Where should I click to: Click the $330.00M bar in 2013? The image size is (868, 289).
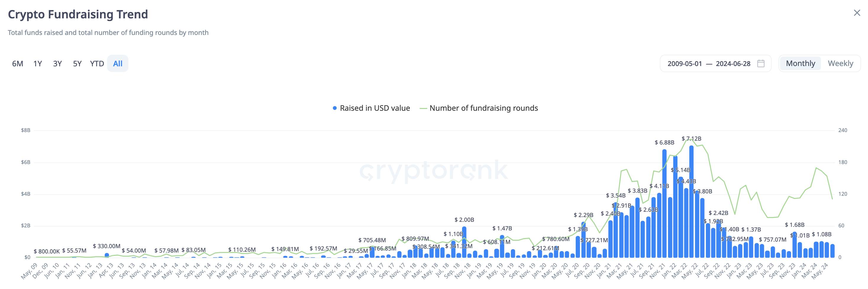(x=107, y=255)
